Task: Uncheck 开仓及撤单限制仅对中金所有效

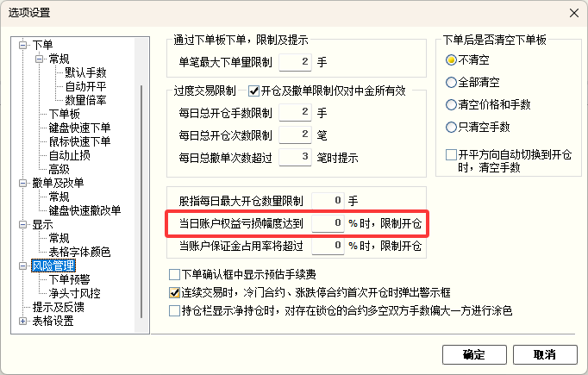Action: click(x=253, y=91)
